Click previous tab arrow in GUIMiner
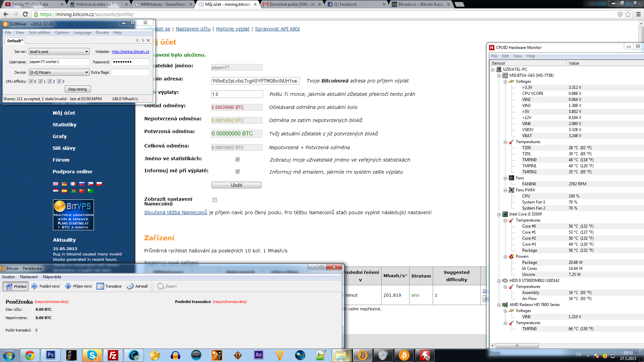644x362 pixels. [x=137, y=41]
